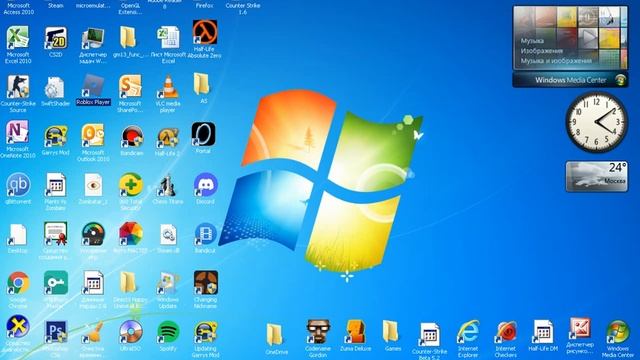Select the Half-Life DM shortcut
This screenshot has height=360, width=640.
click(x=543, y=331)
